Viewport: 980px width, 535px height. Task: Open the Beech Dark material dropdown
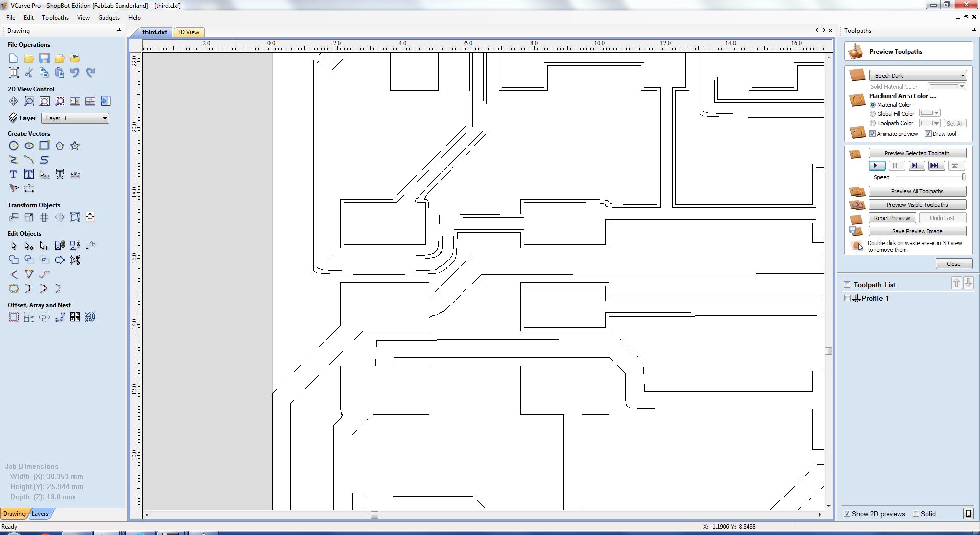pyautogui.click(x=918, y=76)
